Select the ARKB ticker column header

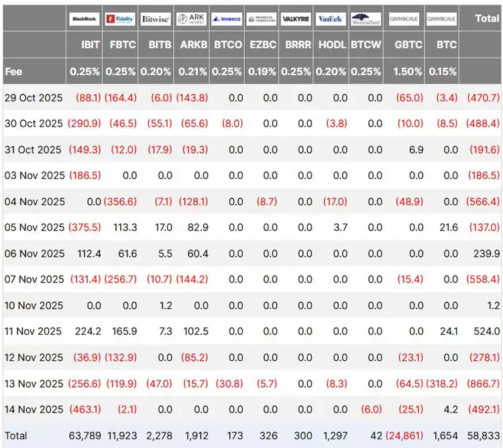193,45
